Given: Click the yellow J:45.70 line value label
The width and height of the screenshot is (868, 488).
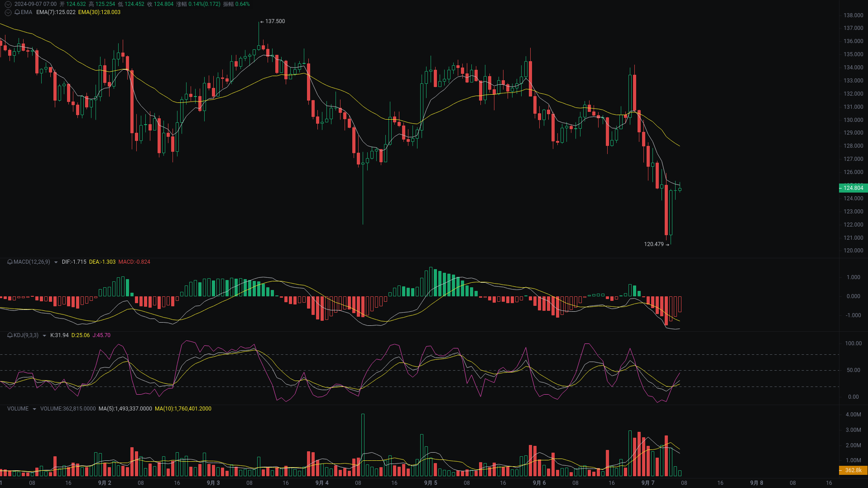Looking at the screenshot, I should [x=101, y=335].
